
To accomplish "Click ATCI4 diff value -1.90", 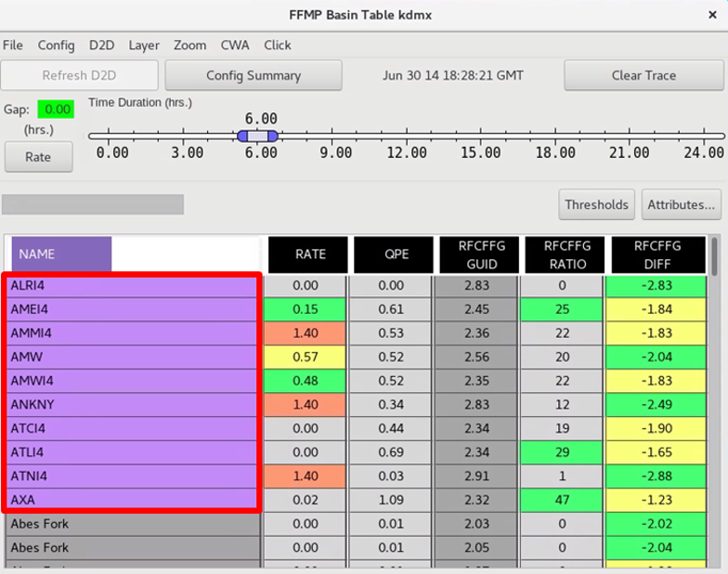I will [656, 428].
